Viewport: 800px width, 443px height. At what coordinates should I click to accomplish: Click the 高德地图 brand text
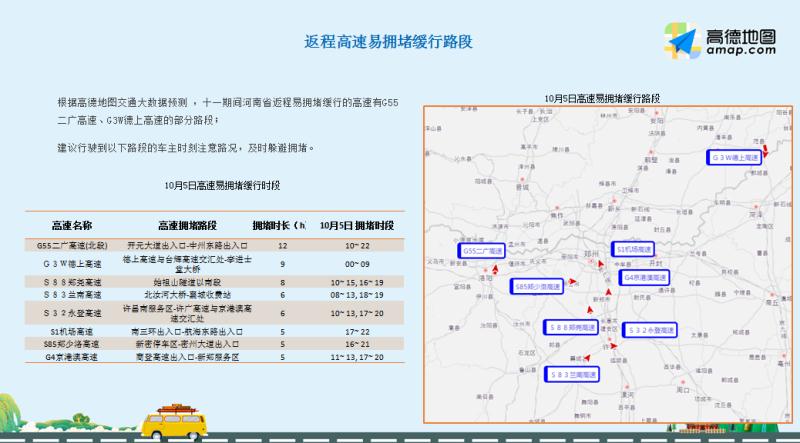click(x=741, y=36)
